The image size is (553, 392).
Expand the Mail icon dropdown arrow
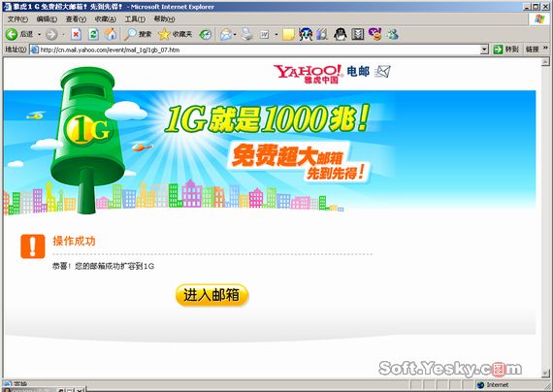(235, 35)
